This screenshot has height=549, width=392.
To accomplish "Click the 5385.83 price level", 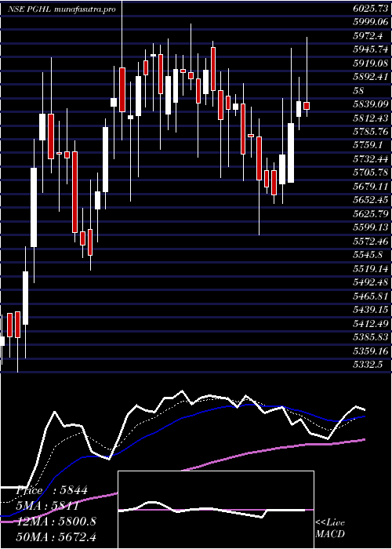I will click(370, 337).
